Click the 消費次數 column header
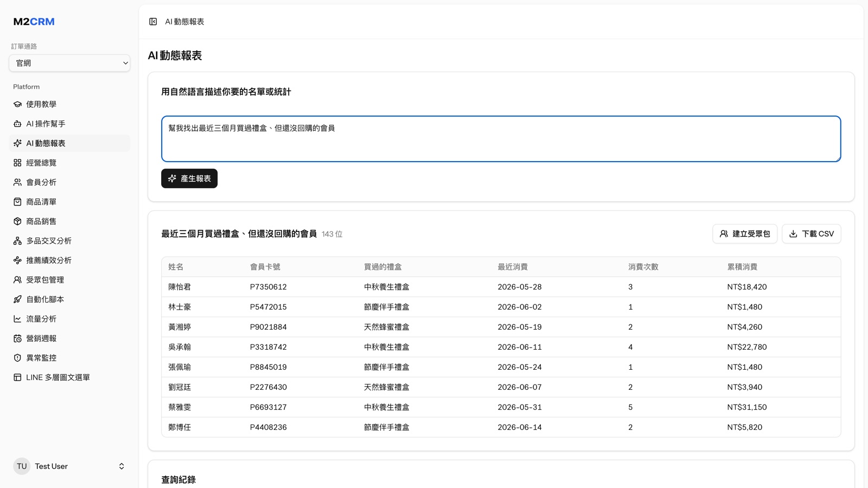The height and width of the screenshot is (488, 868). 643,267
